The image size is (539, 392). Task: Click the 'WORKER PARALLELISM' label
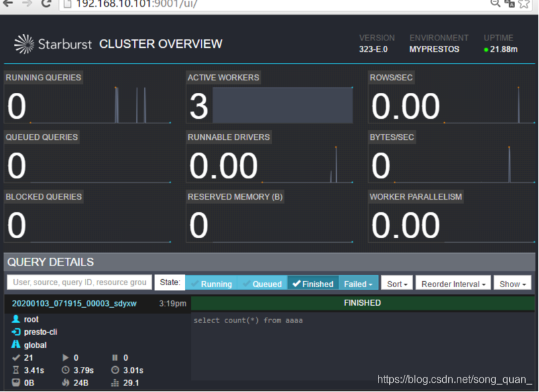point(416,196)
